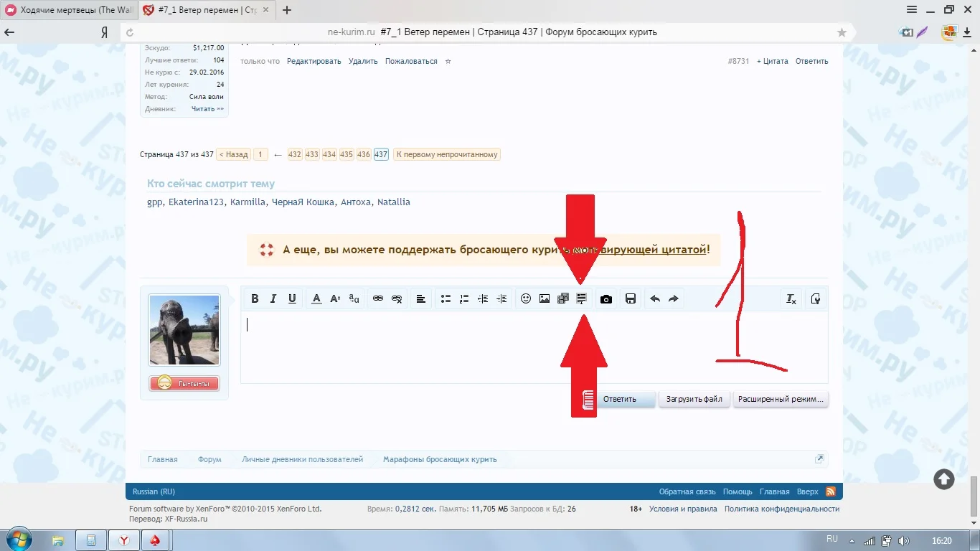Image resolution: width=980 pixels, height=551 pixels.
Task: Click the insert image icon
Action: click(x=545, y=299)
